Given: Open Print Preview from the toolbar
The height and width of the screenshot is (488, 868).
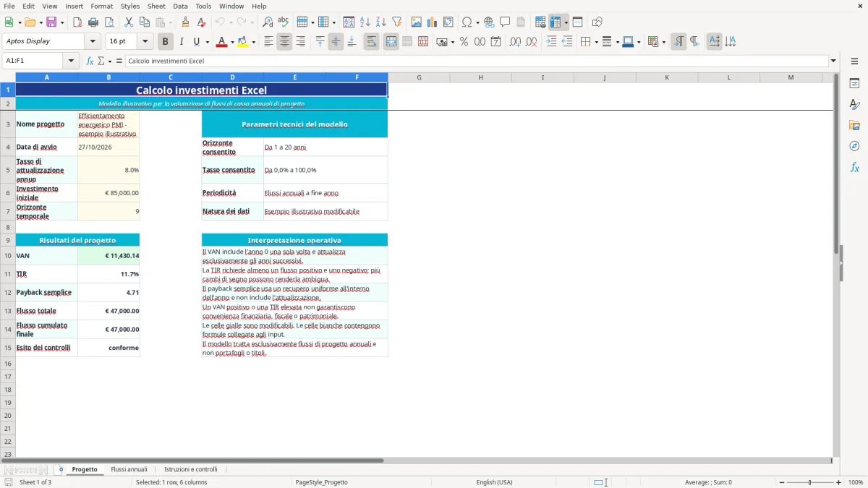Looking at the screenshot, I should point(109,22).
